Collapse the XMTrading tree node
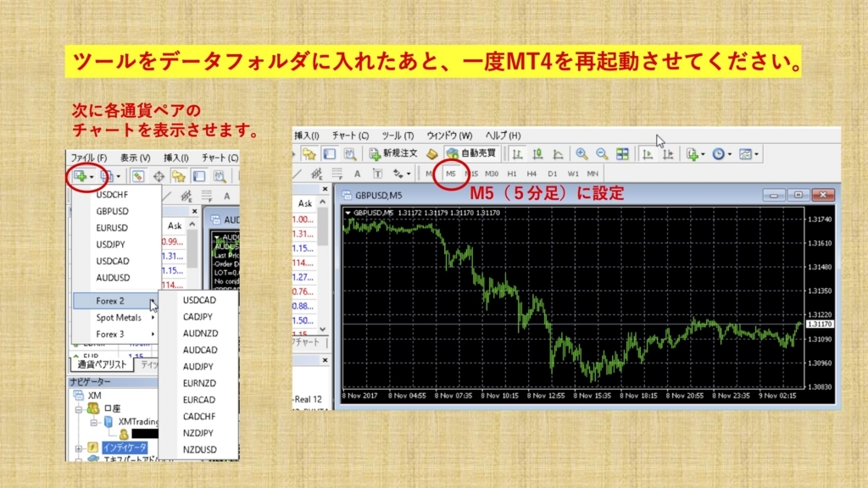Screen dimensions: 868x488 click(x=94, y=423)
